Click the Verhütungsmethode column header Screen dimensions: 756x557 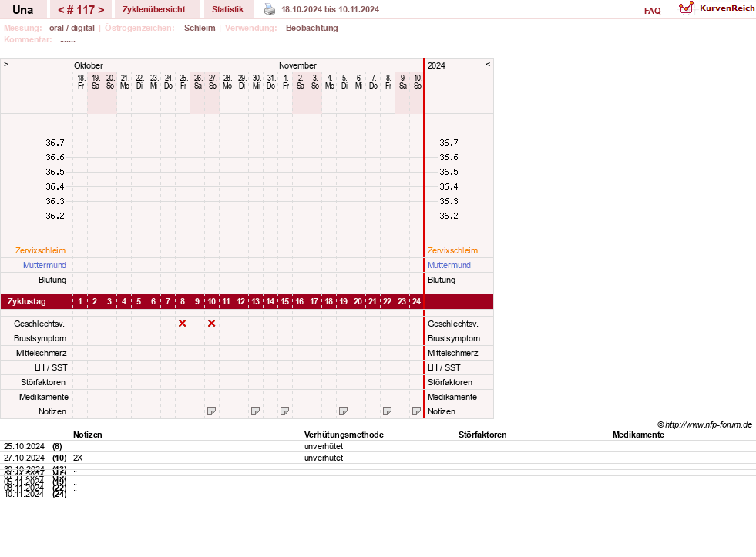[x=344, y=435]
